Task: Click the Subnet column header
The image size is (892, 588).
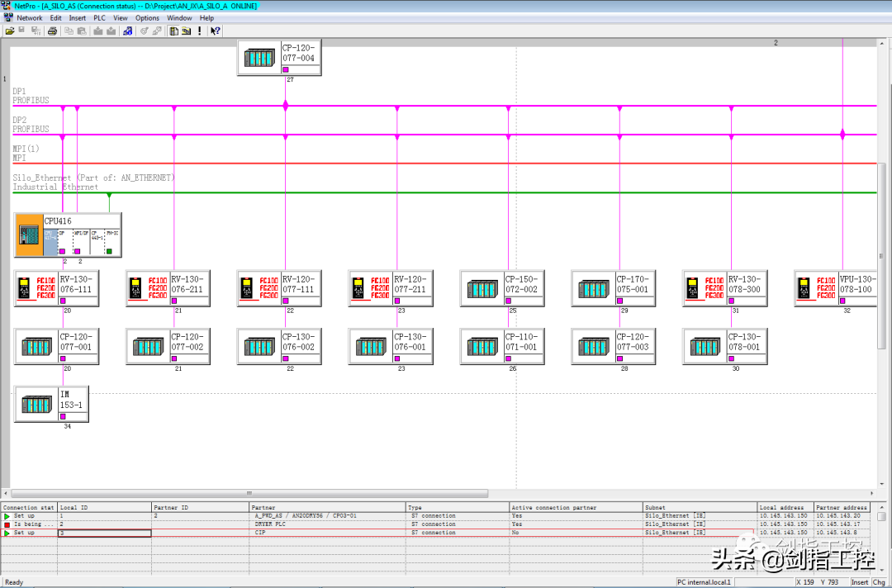Action: click(699, 507)
